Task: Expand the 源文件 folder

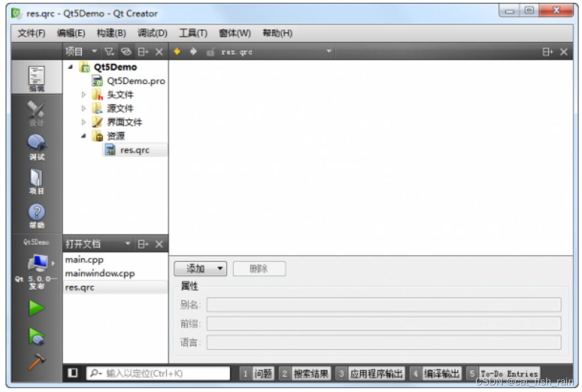Action: coord(84,108)
